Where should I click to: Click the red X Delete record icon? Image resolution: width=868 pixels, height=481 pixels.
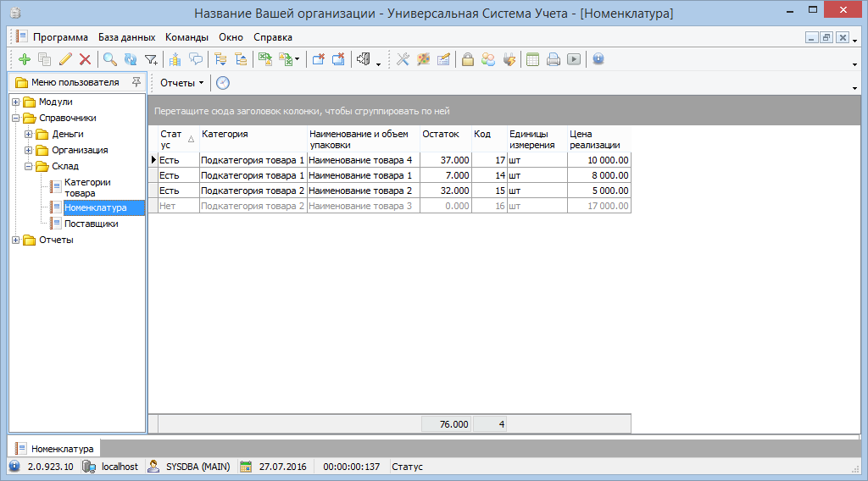tap(85, 59)
